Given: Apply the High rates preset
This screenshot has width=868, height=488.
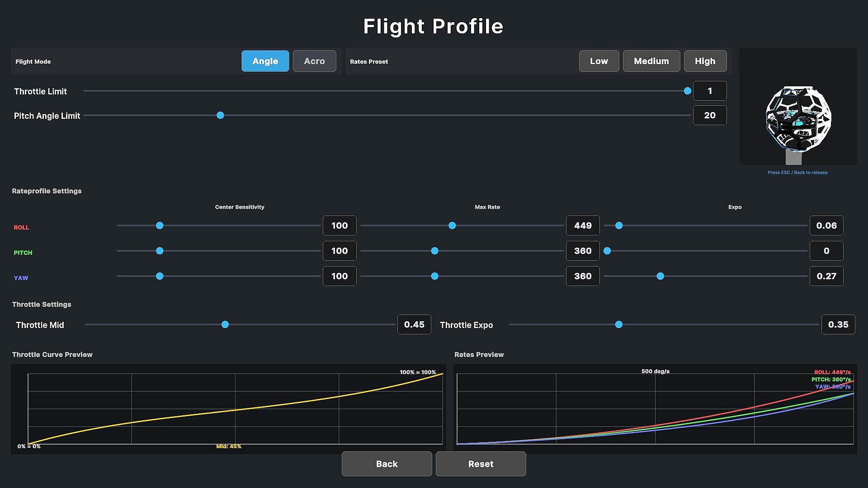Looking at the screenshot, I should (x=705, y=61).
